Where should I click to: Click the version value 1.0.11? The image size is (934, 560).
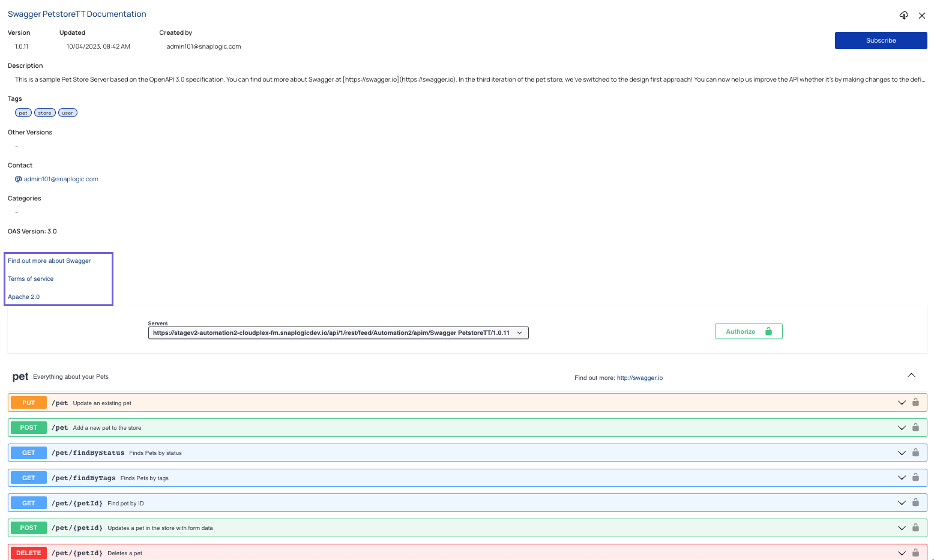coord(22,46)
